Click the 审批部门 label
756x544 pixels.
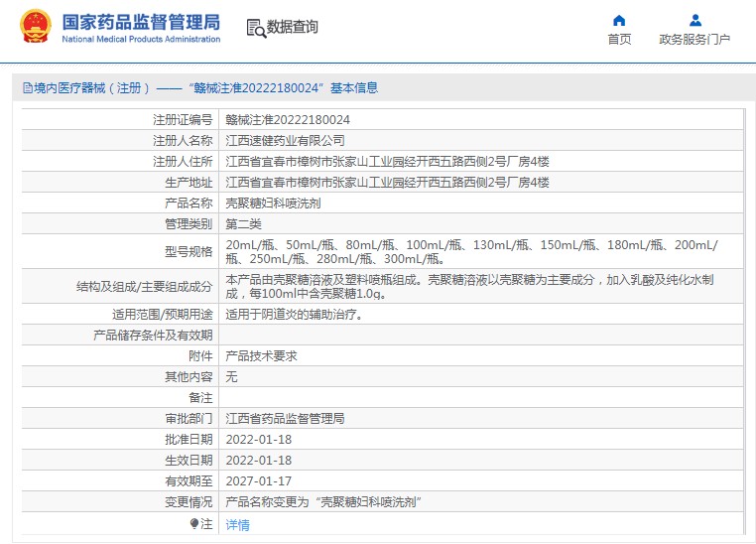189,419
